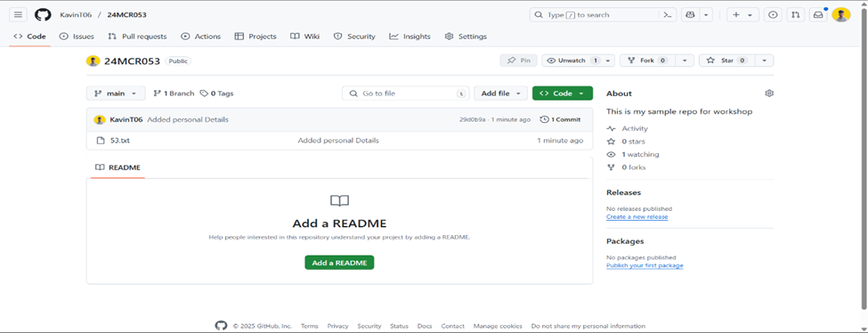Open the 24MCR053 breadcrumb link

pos(126,15)
